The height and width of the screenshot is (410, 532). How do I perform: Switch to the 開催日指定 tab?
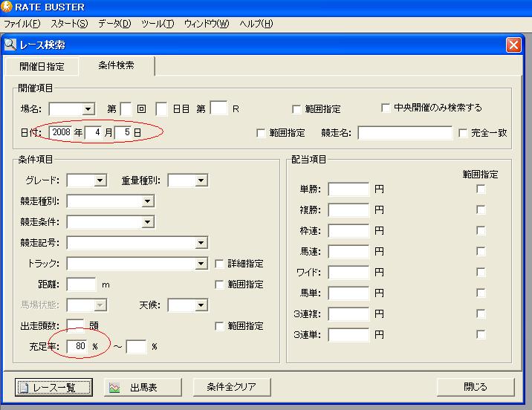(x=42, y=66)
